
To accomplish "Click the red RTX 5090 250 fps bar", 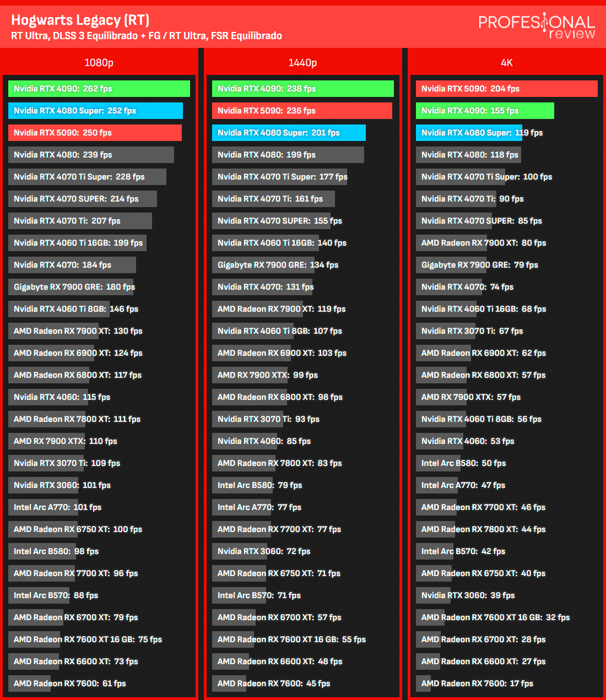I will 95,133.
